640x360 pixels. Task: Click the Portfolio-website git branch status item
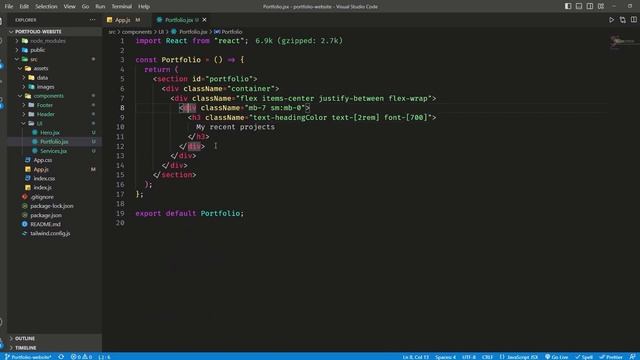[x=28, y=357]
